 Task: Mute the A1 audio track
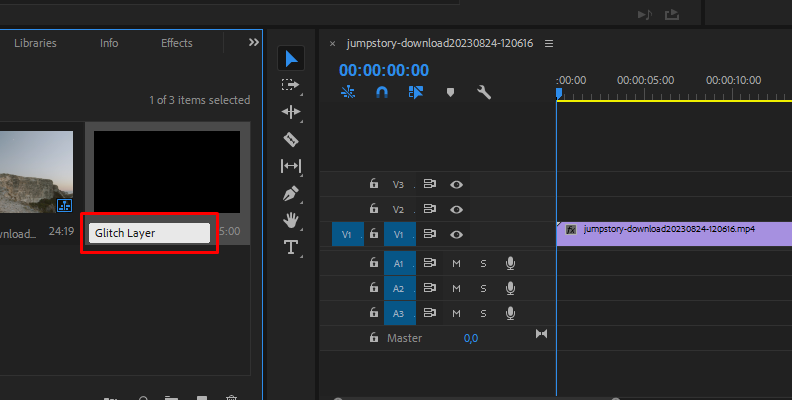[x=456, y=262]
